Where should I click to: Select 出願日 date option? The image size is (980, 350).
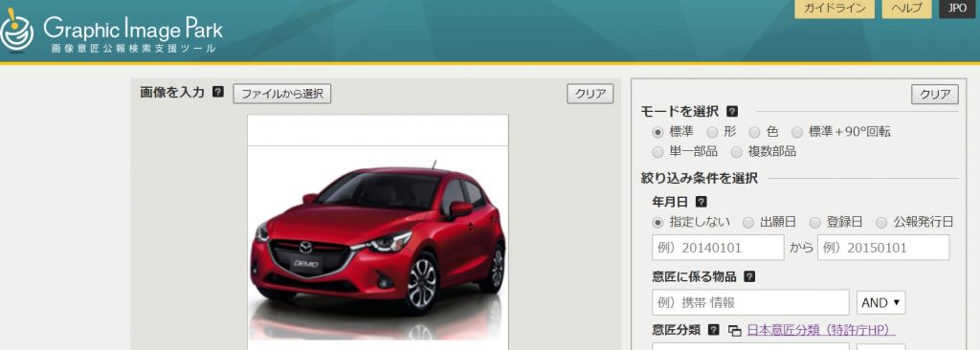click(x=748, y=223)
